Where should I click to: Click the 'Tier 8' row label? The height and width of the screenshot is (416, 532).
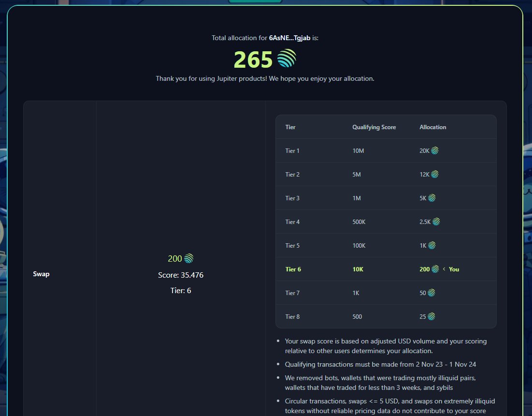point(292,317)
